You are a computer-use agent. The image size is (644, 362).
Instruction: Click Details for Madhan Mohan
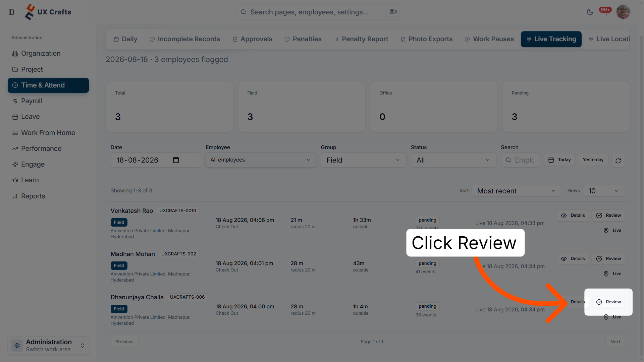pyautogui.click(x=573, y=259)
